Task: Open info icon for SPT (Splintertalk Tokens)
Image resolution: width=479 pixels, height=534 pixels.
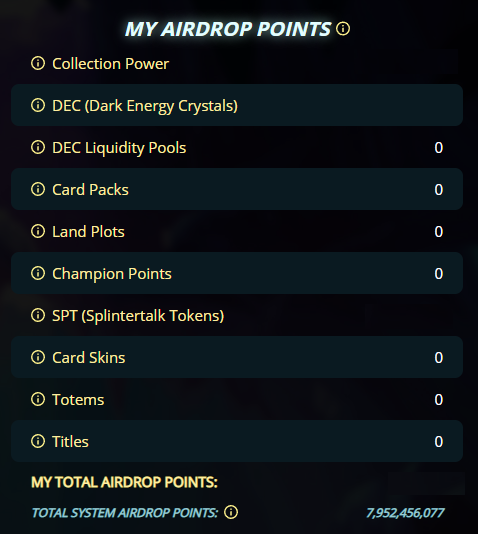Action: (38, 315)
